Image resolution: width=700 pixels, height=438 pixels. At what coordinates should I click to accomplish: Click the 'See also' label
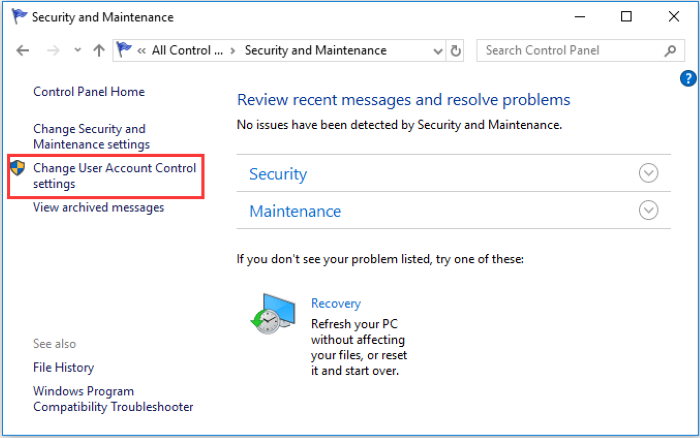pyautogui.click(x=54, y=344)
